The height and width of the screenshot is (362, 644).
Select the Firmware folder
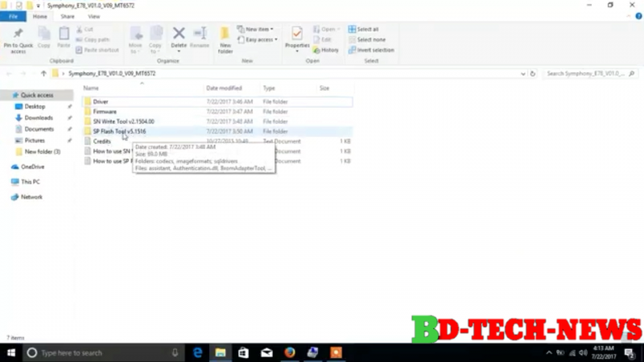[x=217, y=111]
